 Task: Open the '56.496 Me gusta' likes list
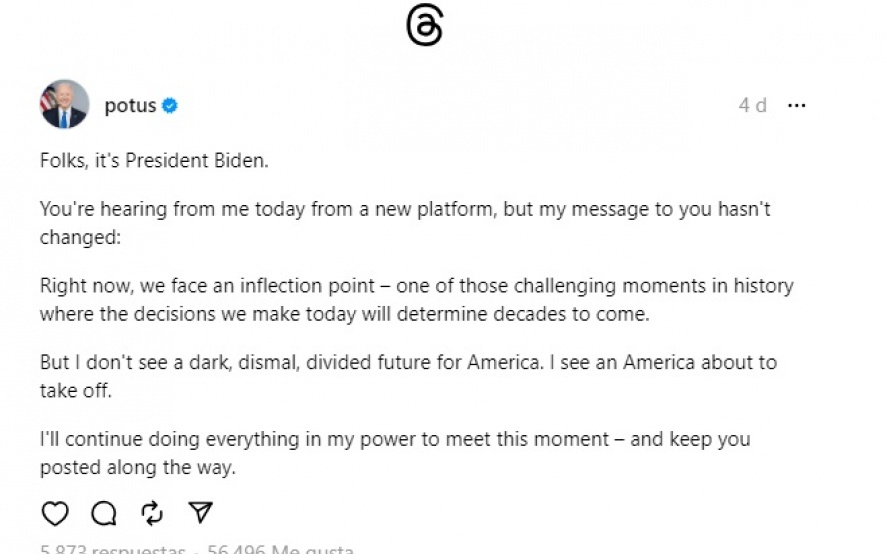[x=278, y=549]
